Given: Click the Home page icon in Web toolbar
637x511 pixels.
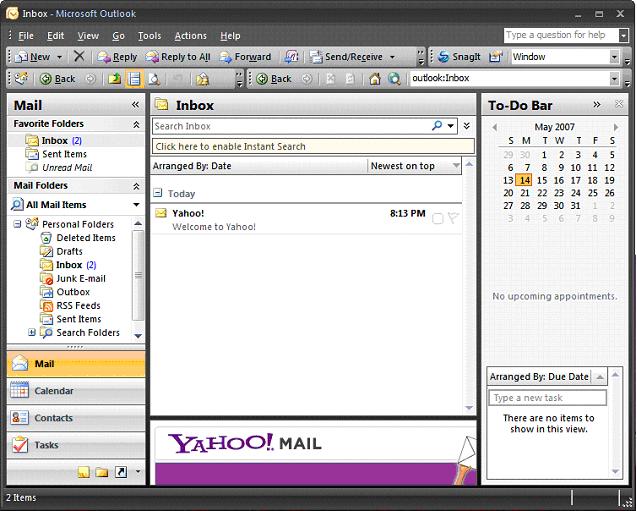Looking at the screenshot, I should (374, 78).
